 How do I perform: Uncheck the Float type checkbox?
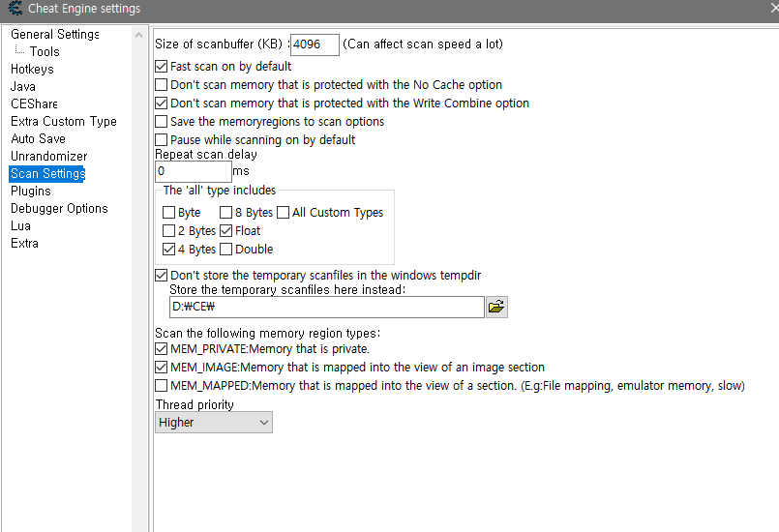[226, 231]
